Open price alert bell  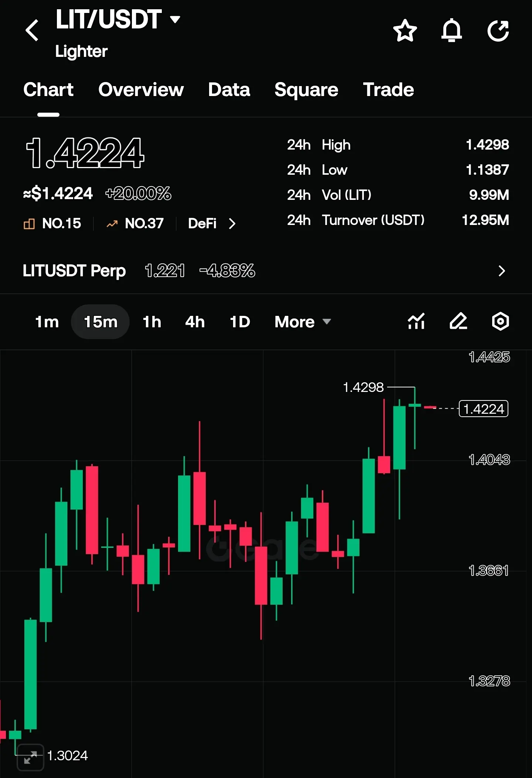click(x=451, y=30)
